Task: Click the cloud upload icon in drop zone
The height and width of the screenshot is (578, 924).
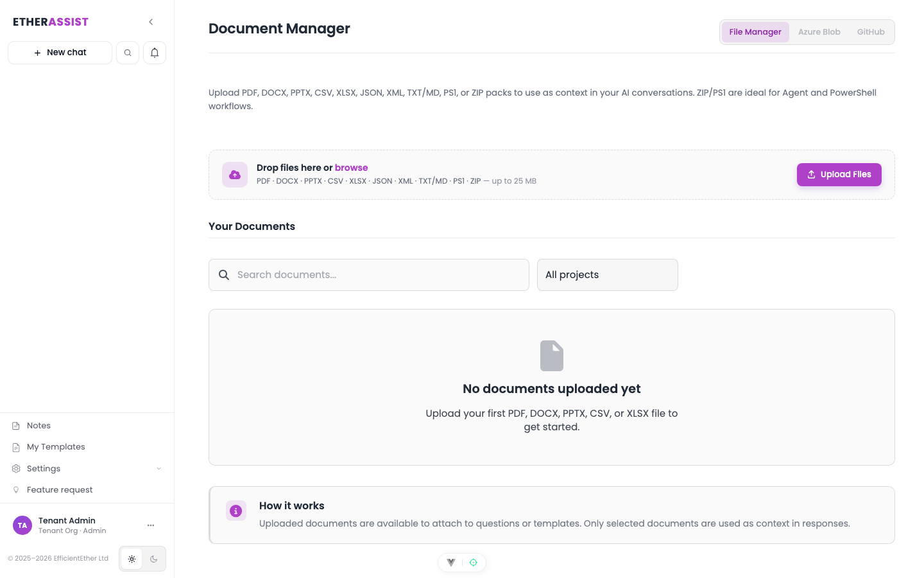Action: (x=235, y=175)
